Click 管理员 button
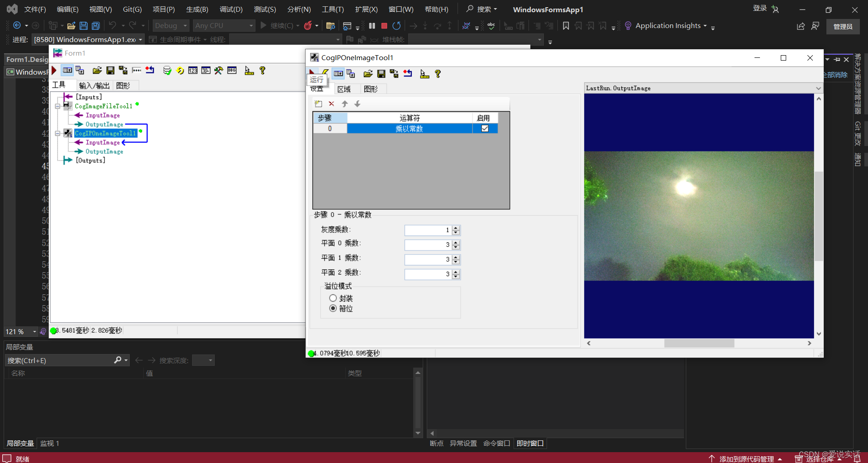This screenshot has height=463, width=868. 843,27
